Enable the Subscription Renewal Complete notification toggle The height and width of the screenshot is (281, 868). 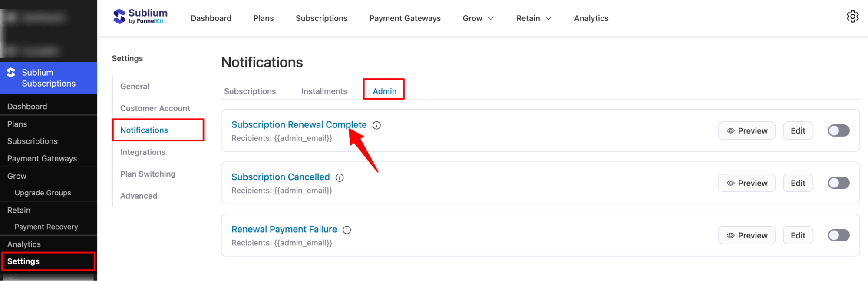coord(838,130)
